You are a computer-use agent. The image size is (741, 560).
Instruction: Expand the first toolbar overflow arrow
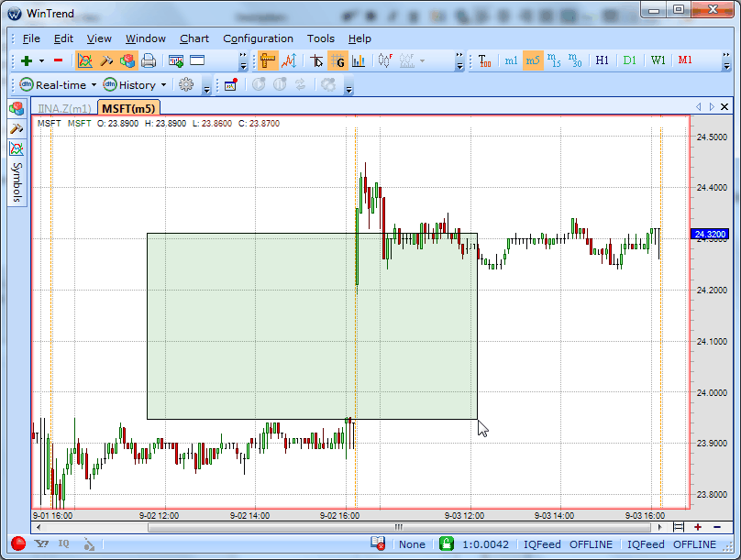(243, 60)
